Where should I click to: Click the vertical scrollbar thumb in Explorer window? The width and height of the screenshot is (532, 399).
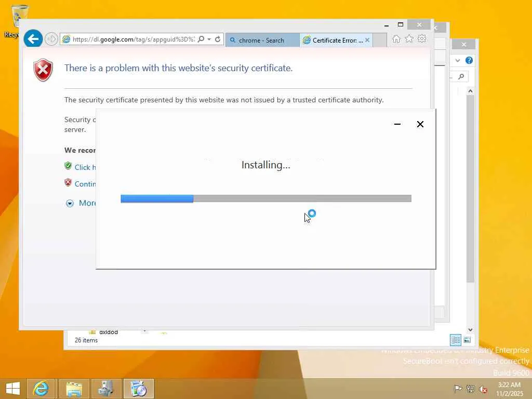(x=470, y=189)
